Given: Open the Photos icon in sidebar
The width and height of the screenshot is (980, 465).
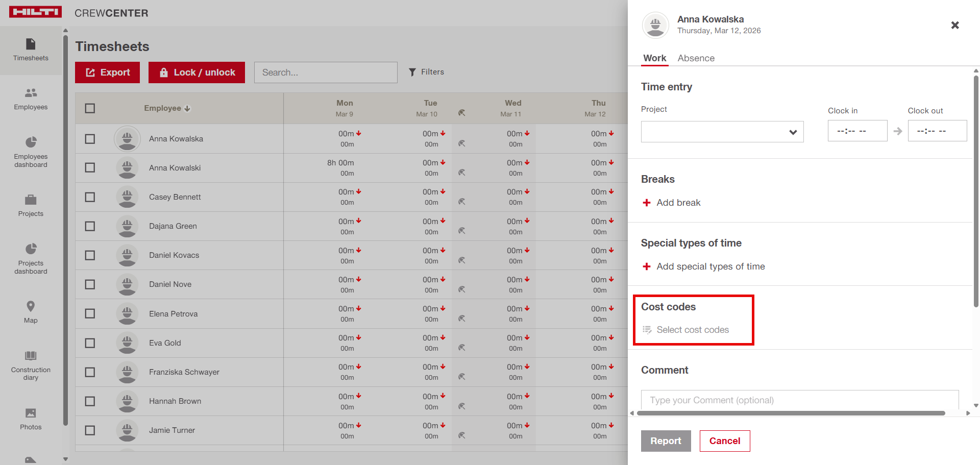Looking at the screenshot, I should click(x=31, y=413).
